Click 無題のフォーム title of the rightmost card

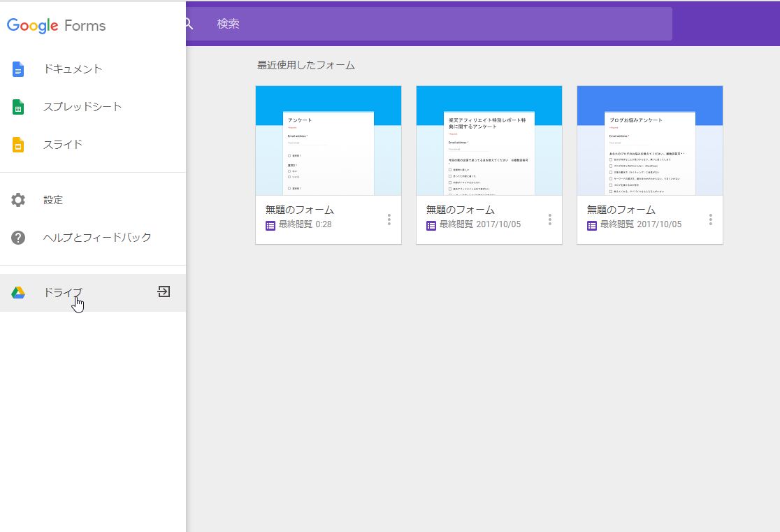tap(621, 210)
